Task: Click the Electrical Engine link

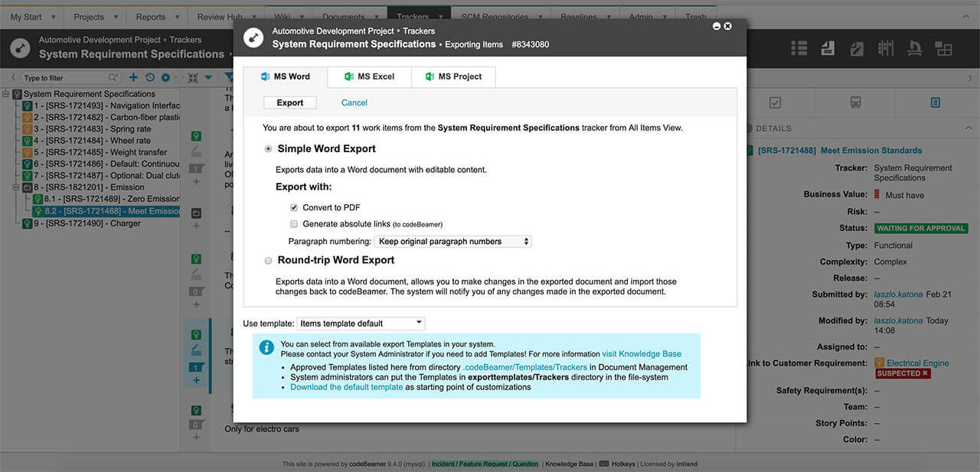Action: pos(918,363)
